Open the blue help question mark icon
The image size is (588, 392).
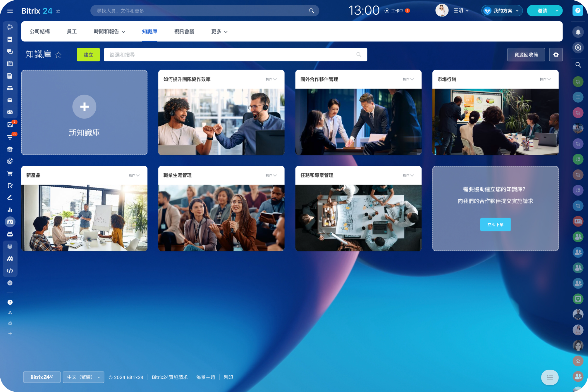[x=577, y=11]
